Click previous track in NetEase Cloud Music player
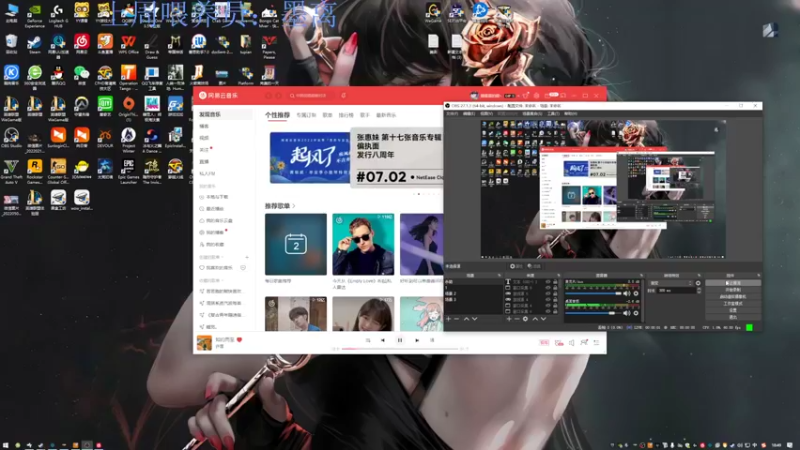Image resolution: width=800 pixels, height=450 pixels. (x=383, y=340)
